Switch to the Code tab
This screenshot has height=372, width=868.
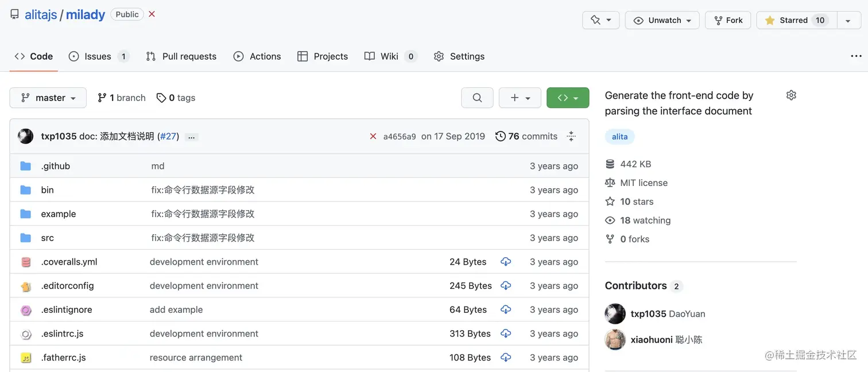click(x=34, y=56)
